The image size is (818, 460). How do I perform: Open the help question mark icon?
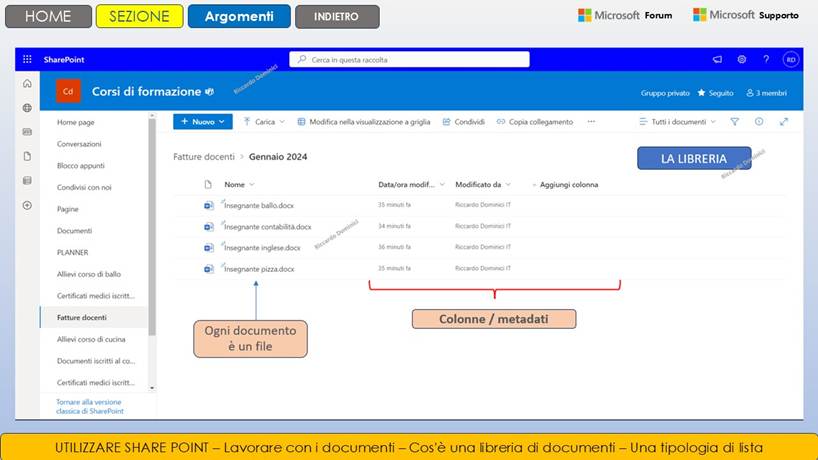point(766,59)
